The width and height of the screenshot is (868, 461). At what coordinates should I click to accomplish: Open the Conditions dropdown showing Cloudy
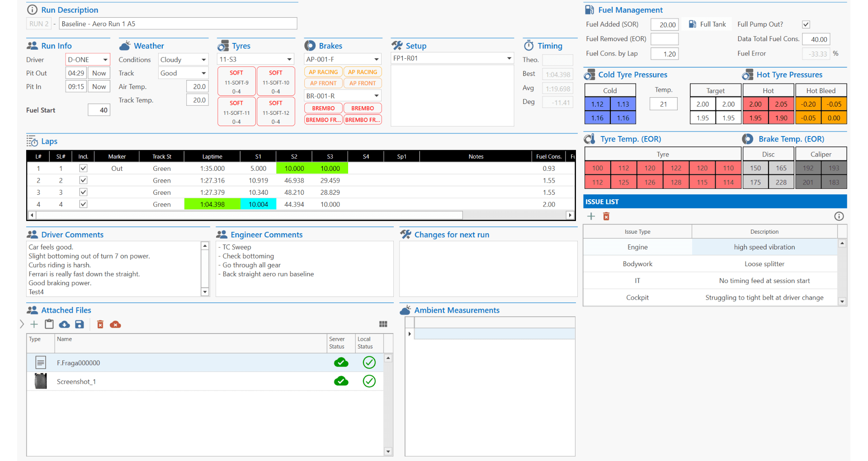coord(183,60)
